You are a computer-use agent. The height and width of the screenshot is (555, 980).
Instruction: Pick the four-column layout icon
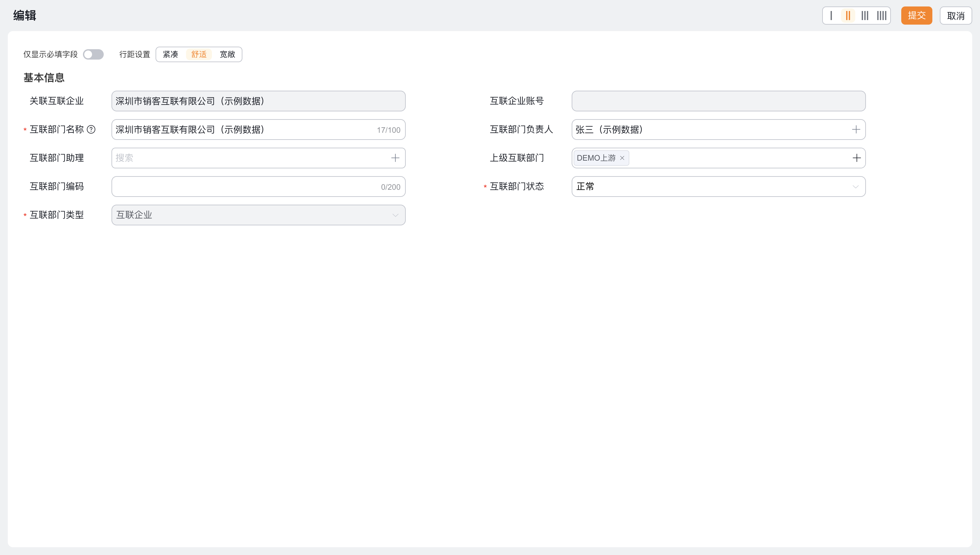(881, 16)
